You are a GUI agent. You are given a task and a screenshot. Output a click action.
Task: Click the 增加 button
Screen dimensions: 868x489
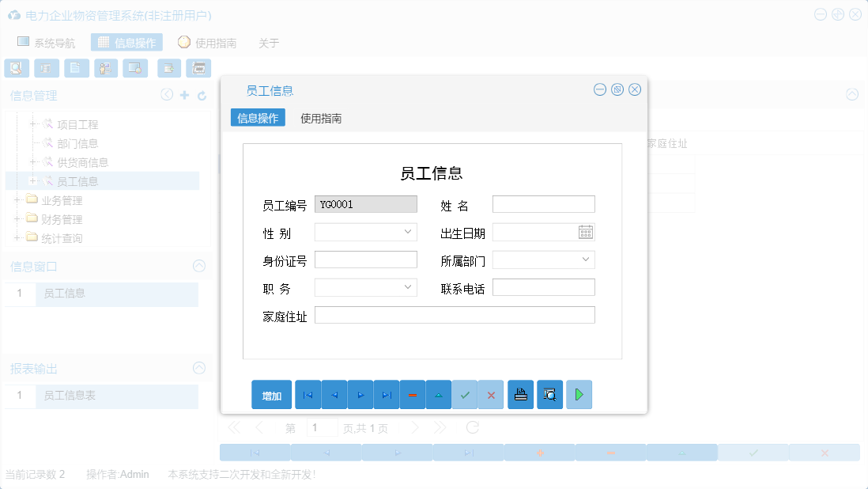click(271, 394)
